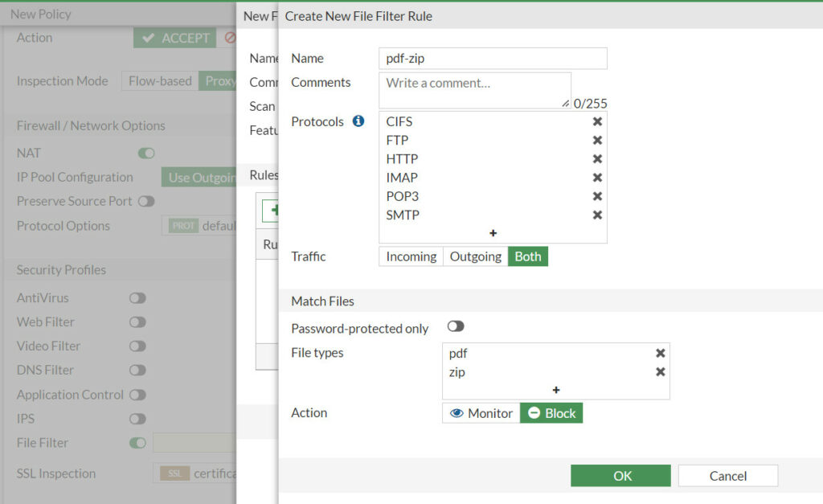Image resolution: width=823 pixels, height=504 pixels.
Task: Add another protocol with the plus icon
Action: coord(493,233)
